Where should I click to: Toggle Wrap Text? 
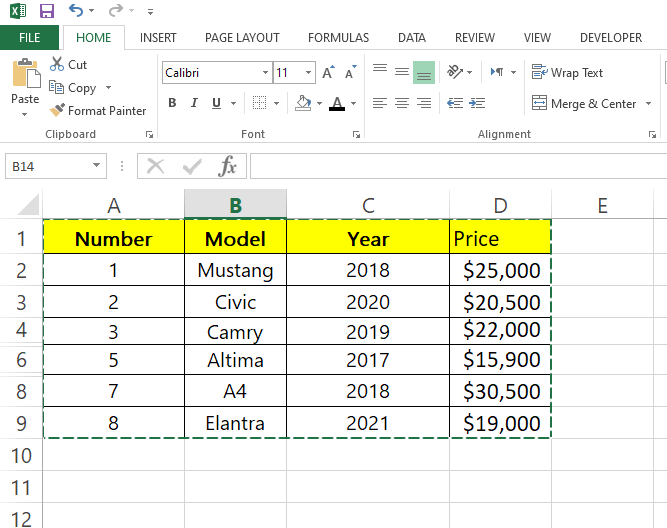pos(567,72)
